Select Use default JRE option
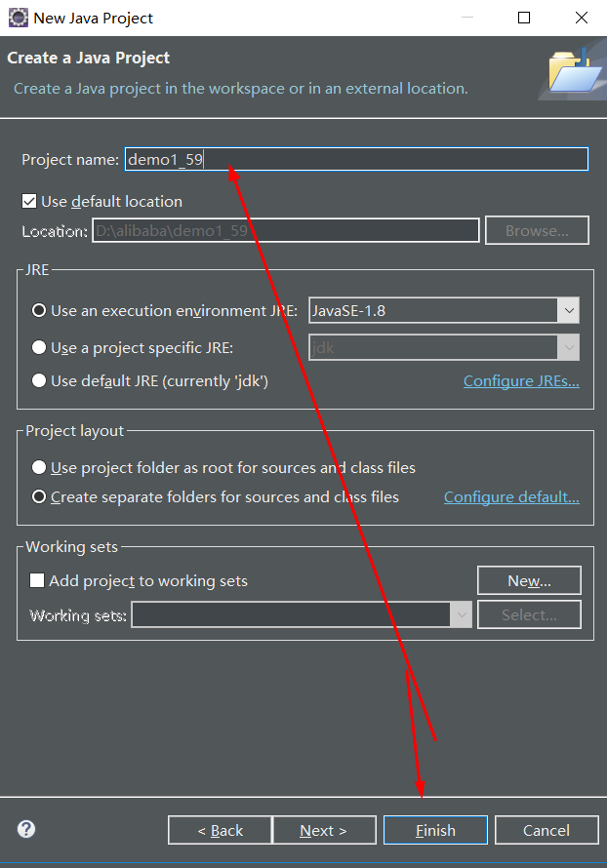This screenshot has height=868, width=607. tap(39, 380)
